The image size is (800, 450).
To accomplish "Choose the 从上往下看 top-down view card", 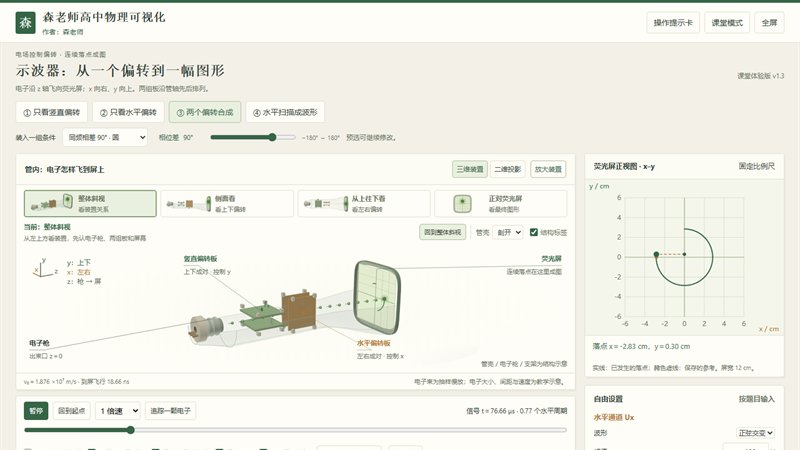I will coord(364,204).
